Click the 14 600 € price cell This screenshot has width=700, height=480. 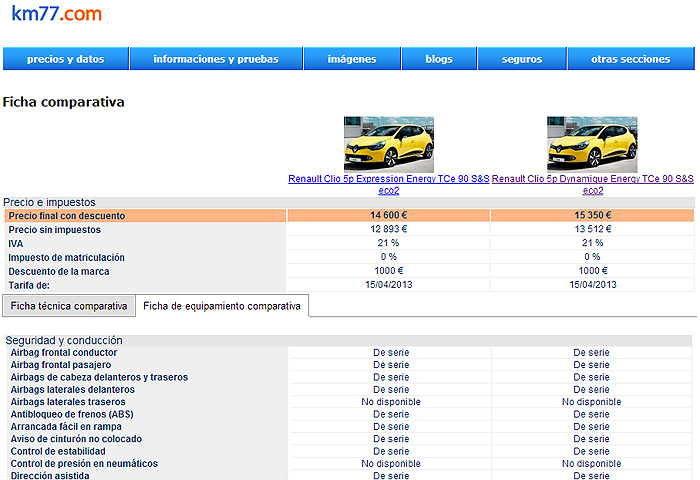pos(389,215)
